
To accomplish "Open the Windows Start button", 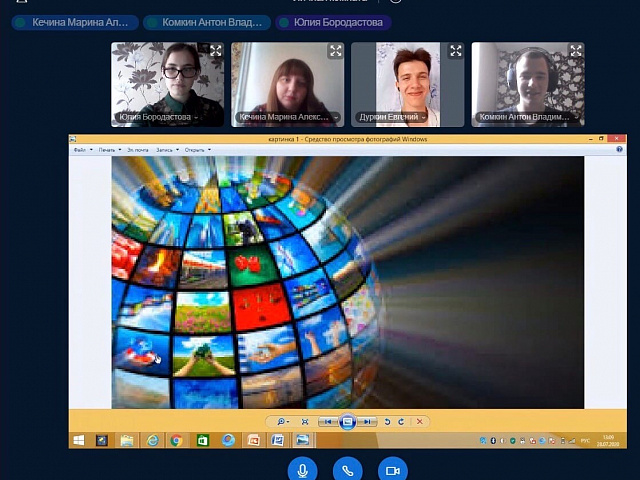I will coord(79,440).
